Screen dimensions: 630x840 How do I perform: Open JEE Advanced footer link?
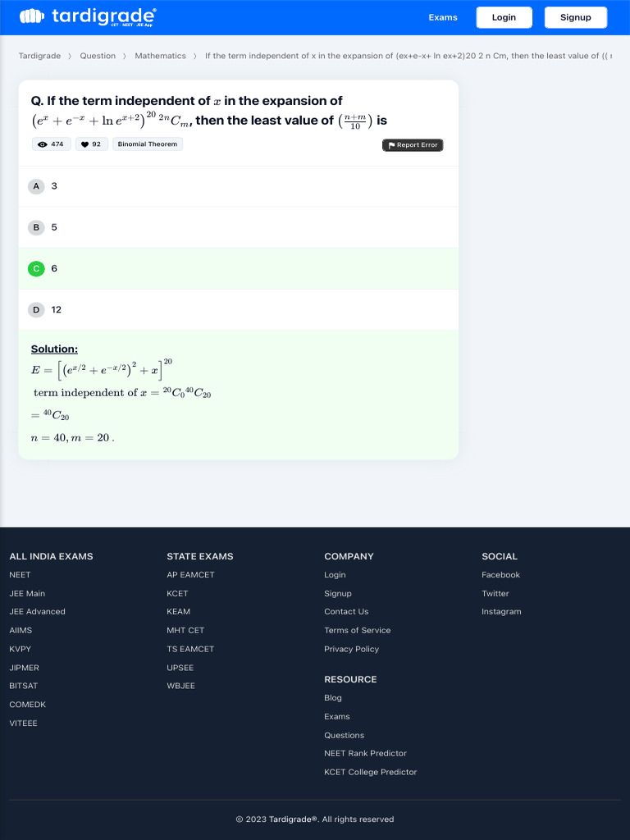pos(37,612)
